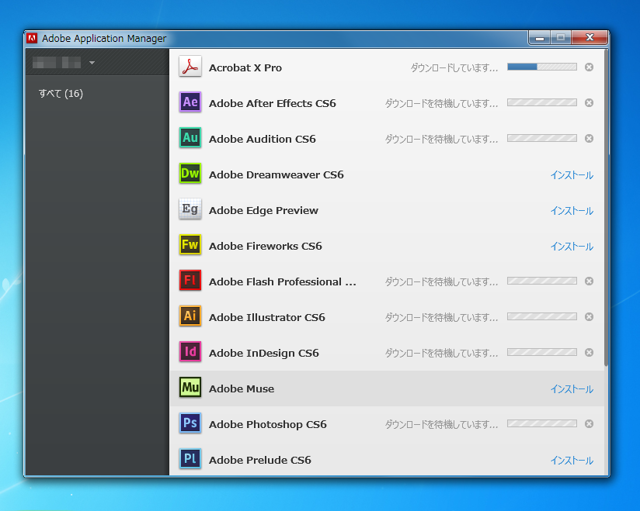Image resolution: width=640 pixels, height=511 pixels.
Task: Click the Adobe Fireworks CS6 name
Action: (265, 246)
